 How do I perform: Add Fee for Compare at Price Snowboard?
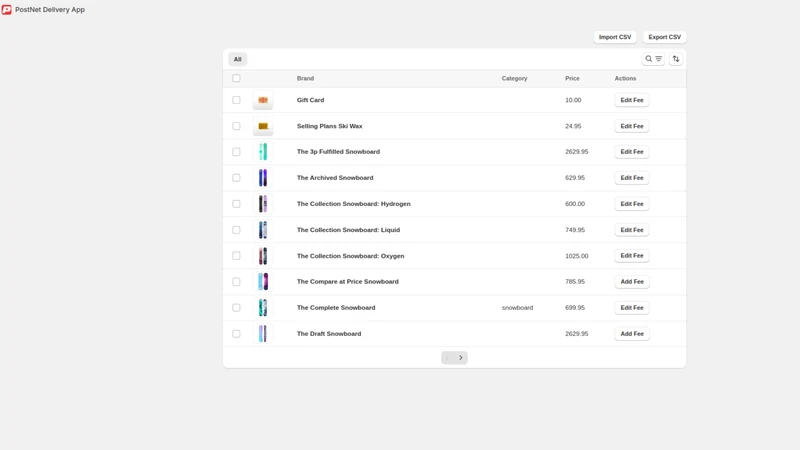(x=632, y=282)
